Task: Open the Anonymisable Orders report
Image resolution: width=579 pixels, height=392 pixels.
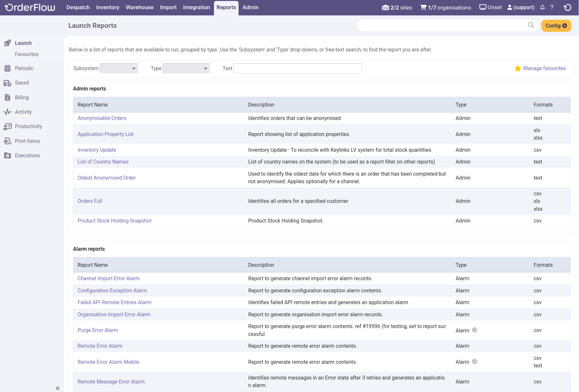Action: tap(102, 118)
